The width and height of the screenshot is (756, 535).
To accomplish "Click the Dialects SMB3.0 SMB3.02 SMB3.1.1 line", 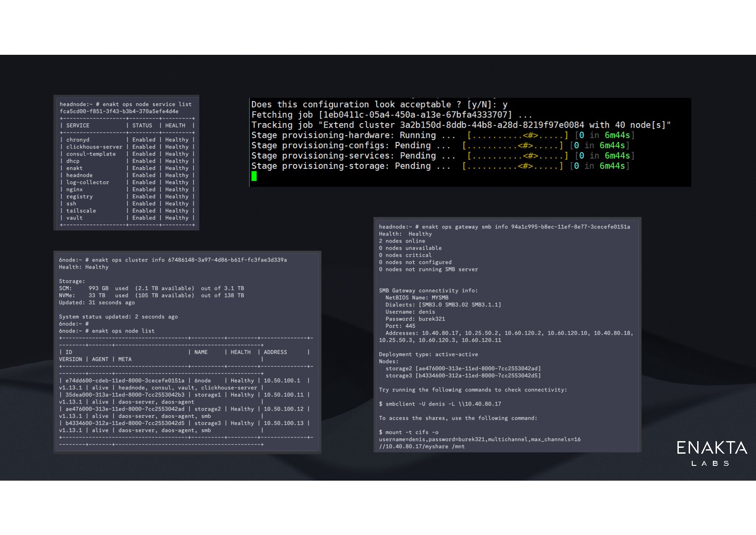I will pos(443,305).
